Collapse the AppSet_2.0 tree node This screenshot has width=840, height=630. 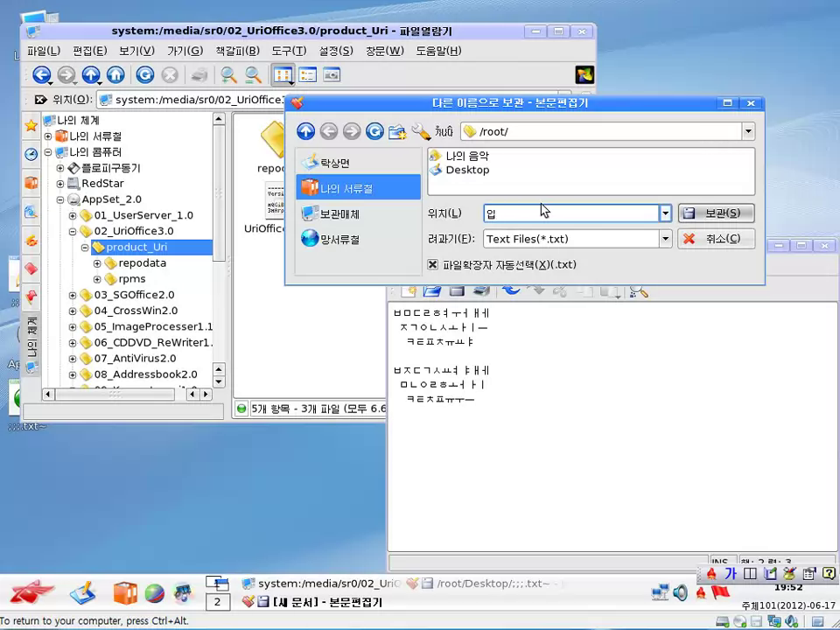click(x=60, y=199)
